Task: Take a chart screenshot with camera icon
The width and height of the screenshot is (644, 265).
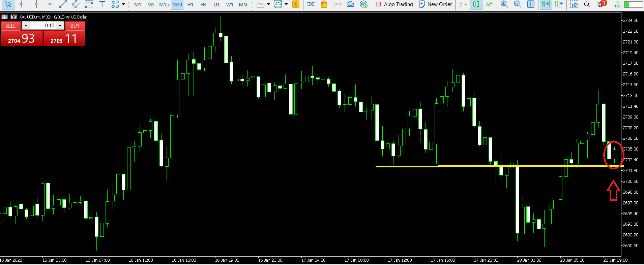Action: [x=574, y=4]
